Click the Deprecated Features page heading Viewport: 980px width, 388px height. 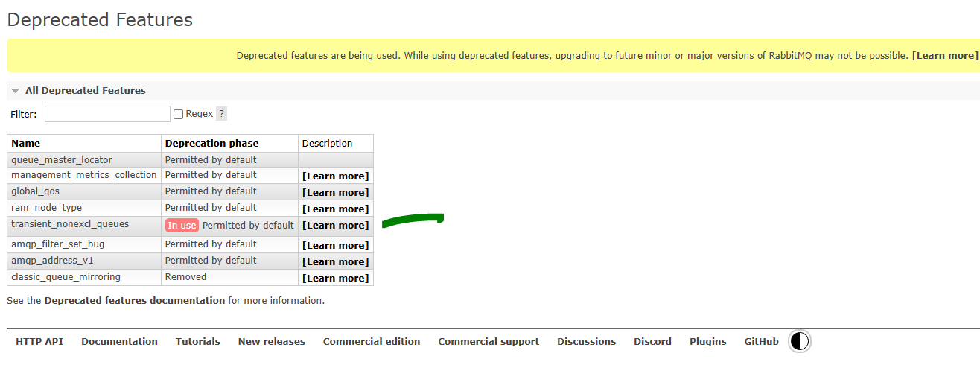100,20
